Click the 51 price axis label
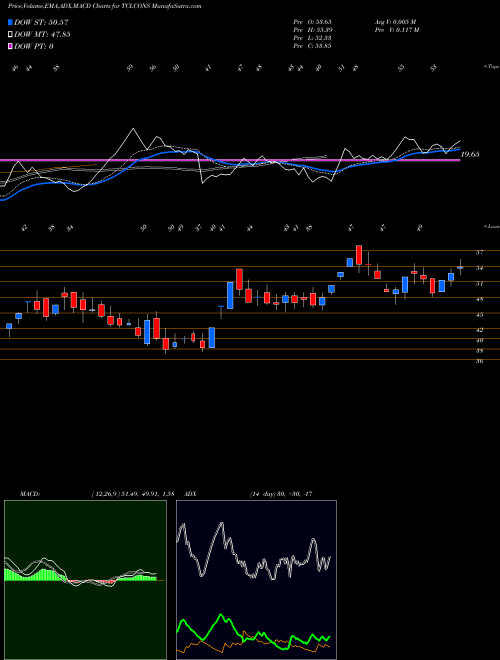Screen dimensions: 500x660 tap(479, 284)
